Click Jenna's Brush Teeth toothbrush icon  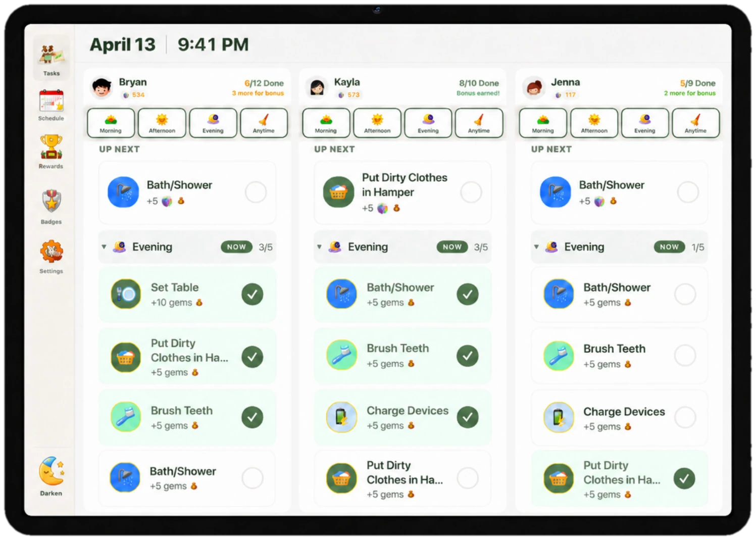[559, 355]
